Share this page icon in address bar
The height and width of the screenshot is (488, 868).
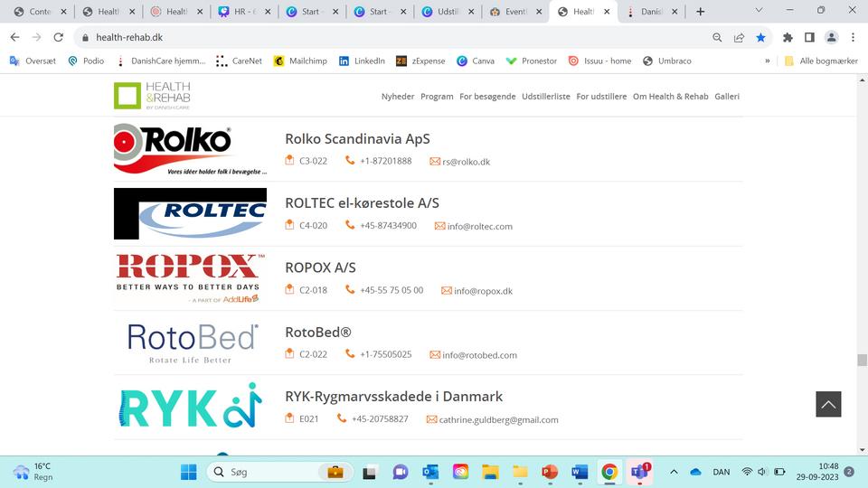coord(739,37)
